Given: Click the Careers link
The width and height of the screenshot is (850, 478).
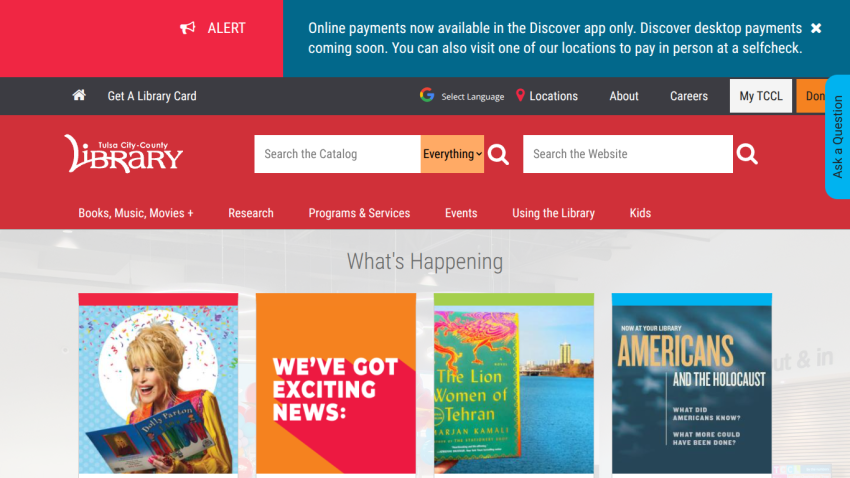Looking at the screenshot, I should (689, 96).
